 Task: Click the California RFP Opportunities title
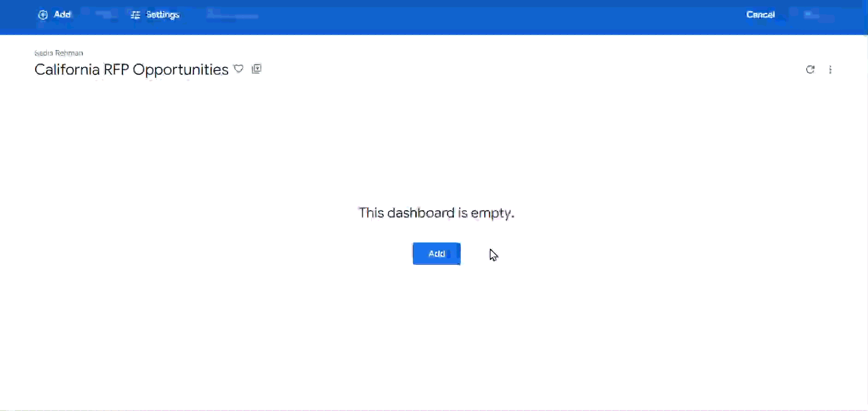coord(131,70)
